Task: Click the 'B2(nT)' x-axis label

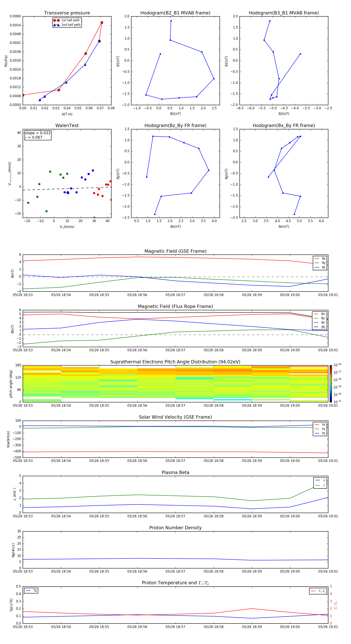Action: tap(175, 114)
